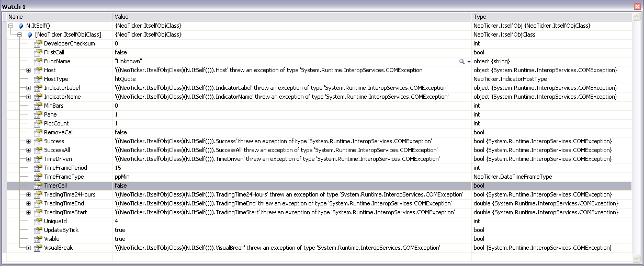The width and height of the screenshot is (644, 266).
Task: Sort by the Value column header
Action: click(x=292, y=17)
